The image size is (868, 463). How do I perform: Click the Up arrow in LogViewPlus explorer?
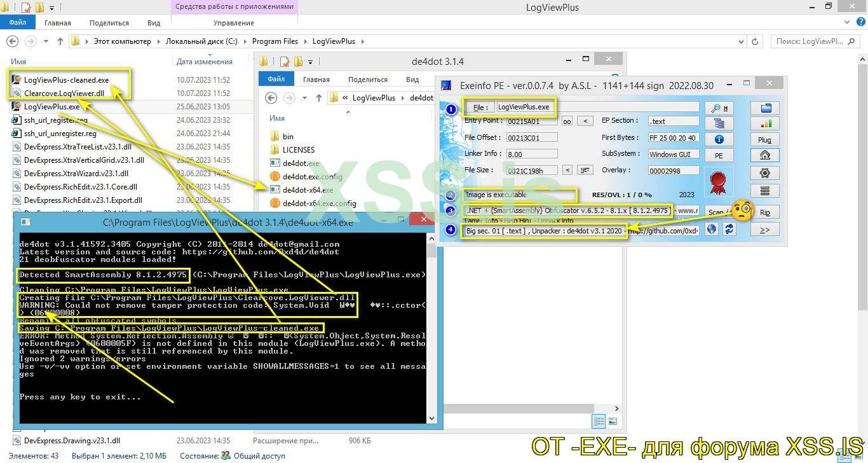tap(60, 41)
